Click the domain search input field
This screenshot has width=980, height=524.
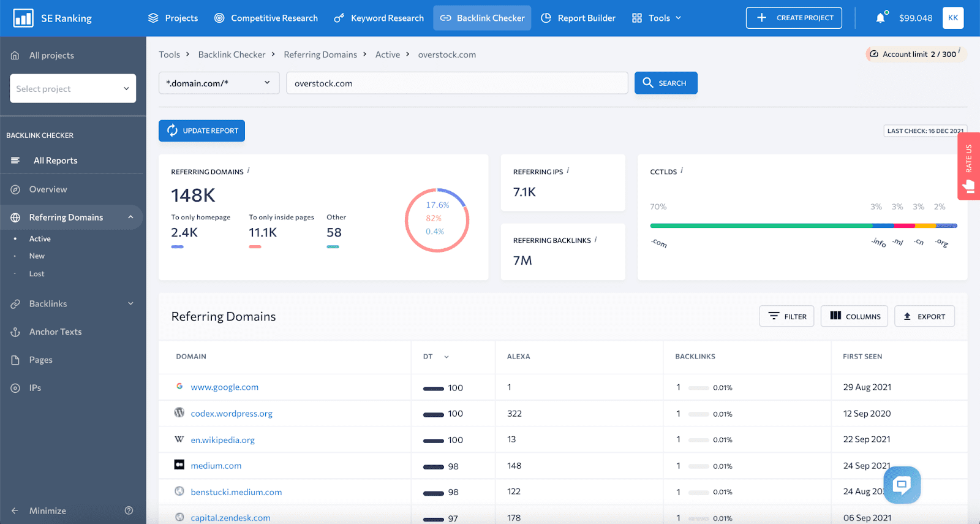tap(457, 83)
